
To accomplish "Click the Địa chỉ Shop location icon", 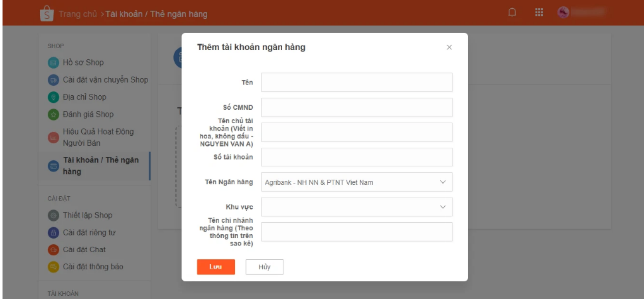I will tap(53, 97).
